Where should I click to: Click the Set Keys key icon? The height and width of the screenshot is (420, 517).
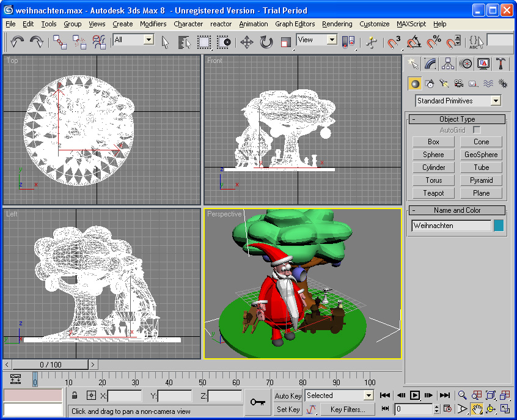[256, 402]
